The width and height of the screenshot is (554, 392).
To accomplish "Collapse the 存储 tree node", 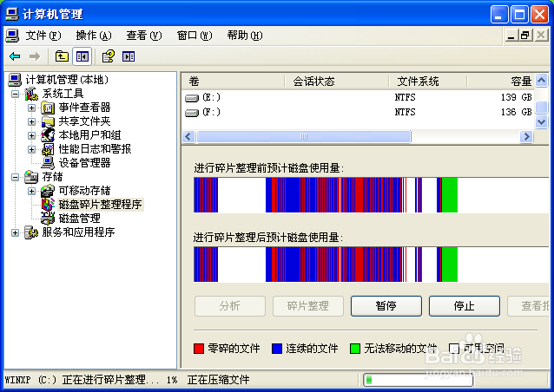I will (x=15, y=177).
